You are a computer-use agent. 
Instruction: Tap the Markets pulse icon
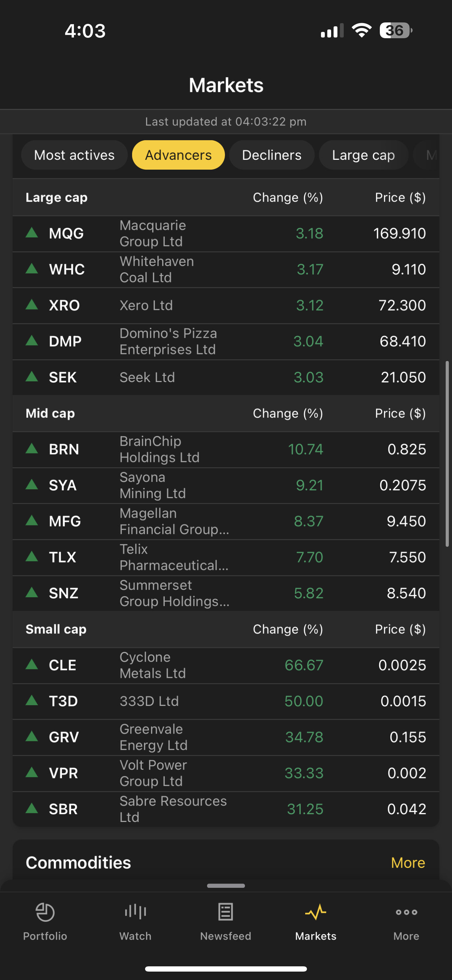[316, 912]
